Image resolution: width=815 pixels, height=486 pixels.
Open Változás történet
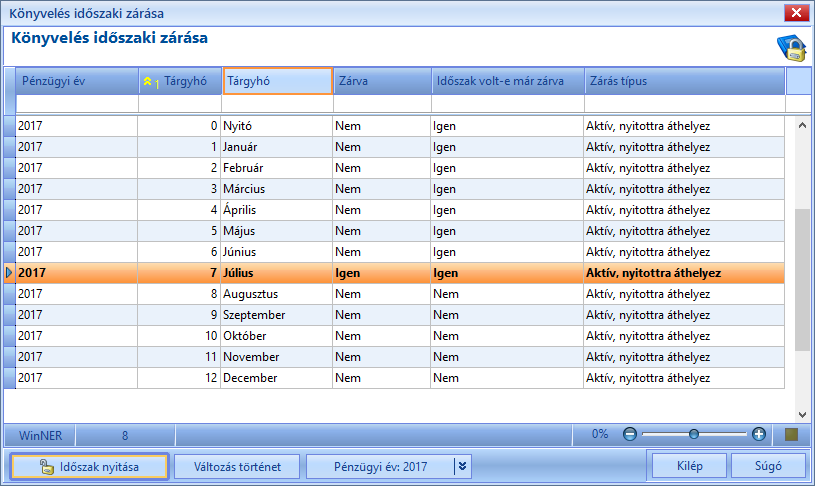pos(237,466)
